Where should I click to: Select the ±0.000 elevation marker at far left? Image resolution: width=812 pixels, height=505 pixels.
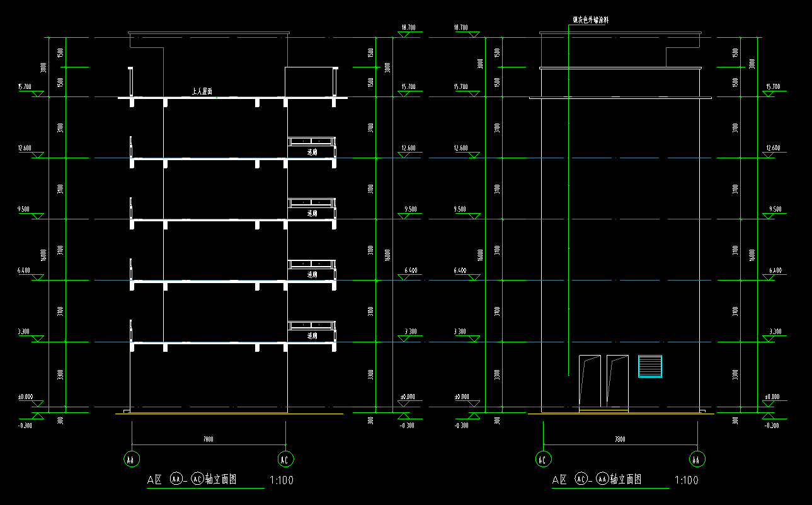click(x=25, y=397)
